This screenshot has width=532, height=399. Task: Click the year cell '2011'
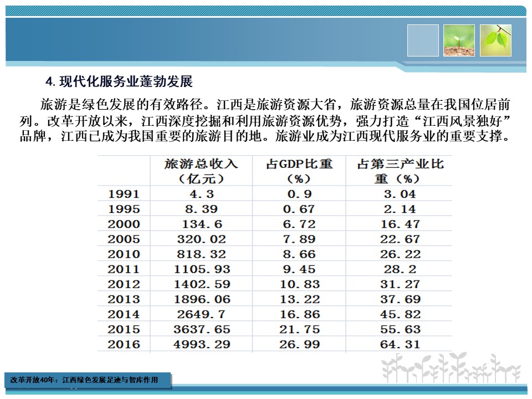click(124, 269)
